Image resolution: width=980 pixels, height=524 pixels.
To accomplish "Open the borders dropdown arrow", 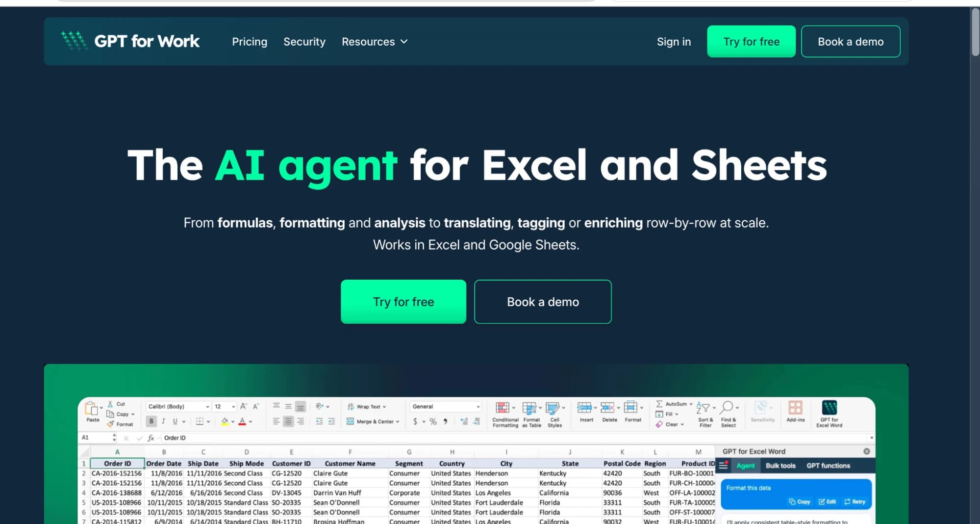I will tap(208, 421).
